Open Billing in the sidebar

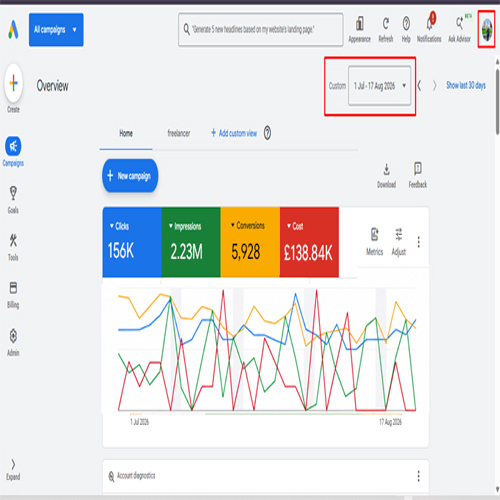tap(13, 295)
